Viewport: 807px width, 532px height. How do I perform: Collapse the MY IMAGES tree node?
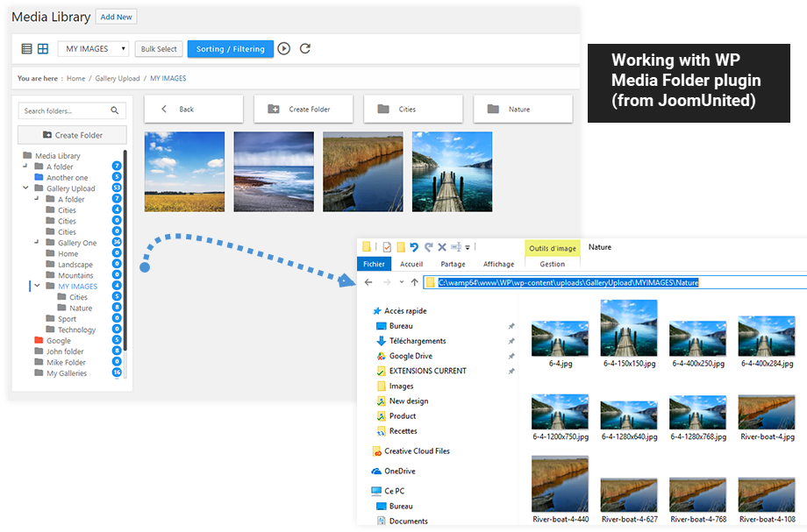37,286
